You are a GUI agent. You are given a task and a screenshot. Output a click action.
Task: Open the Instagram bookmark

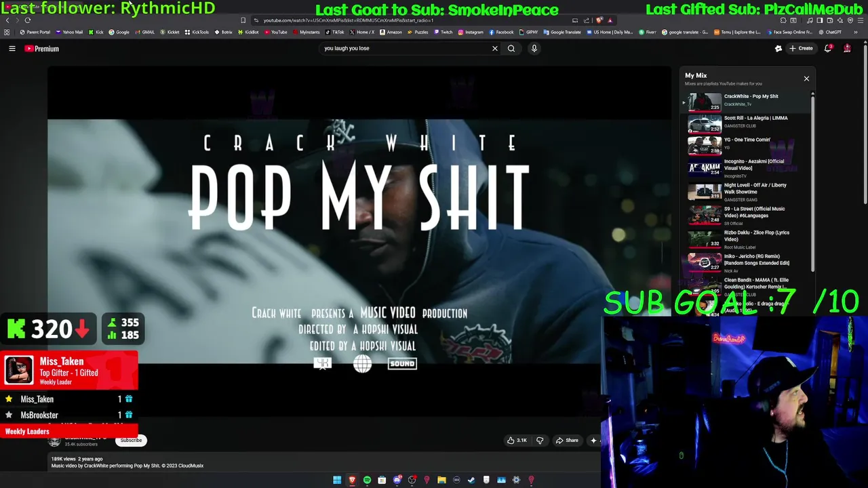coord(471,32)
